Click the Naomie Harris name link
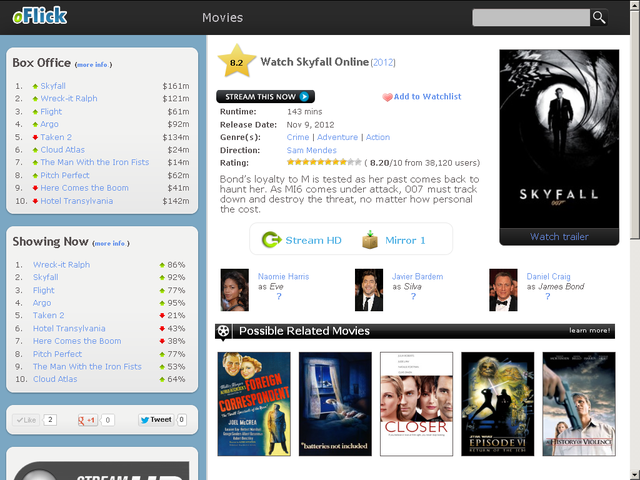The width and height of the screenshot is (640, 480). pos(283,276)
